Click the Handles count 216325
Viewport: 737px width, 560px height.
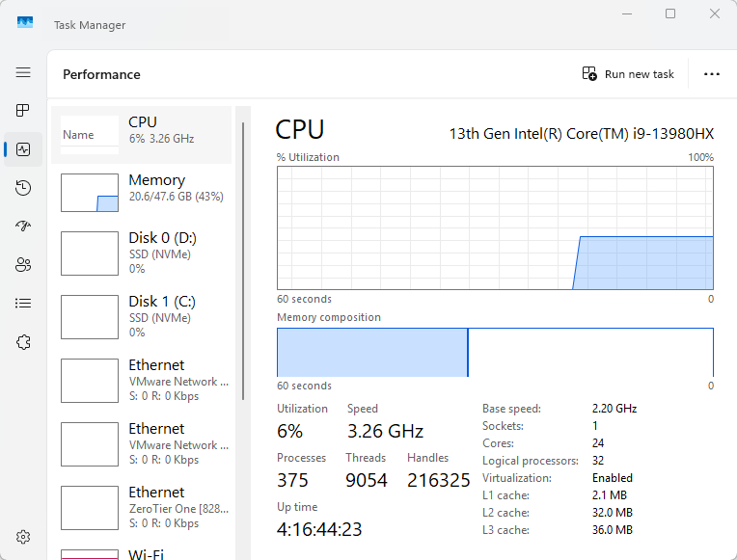439,481
